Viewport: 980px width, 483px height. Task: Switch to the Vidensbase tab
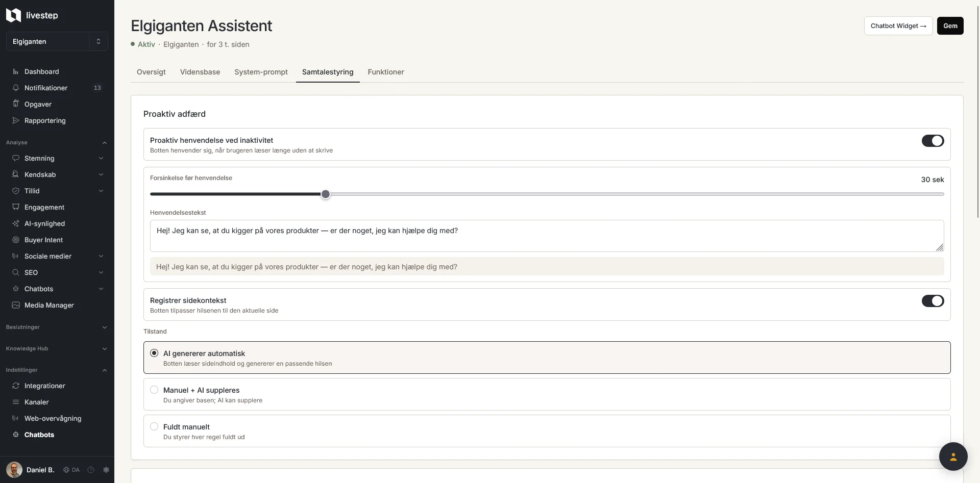(x=200, y=72)
